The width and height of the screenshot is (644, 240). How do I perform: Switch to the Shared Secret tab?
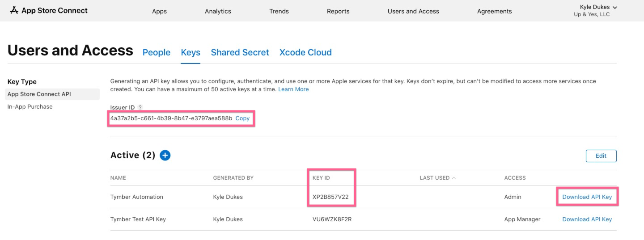pyautogui.click(x=240, y=52)
